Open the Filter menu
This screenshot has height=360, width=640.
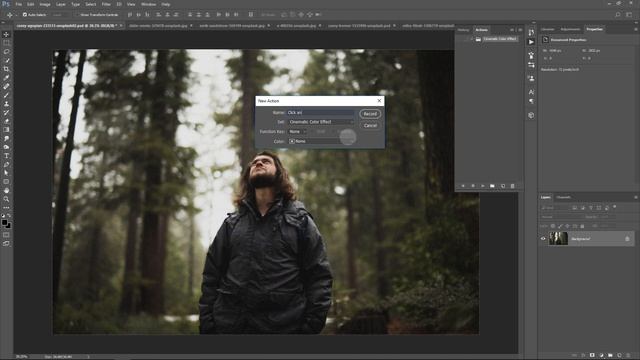(106, 4)
